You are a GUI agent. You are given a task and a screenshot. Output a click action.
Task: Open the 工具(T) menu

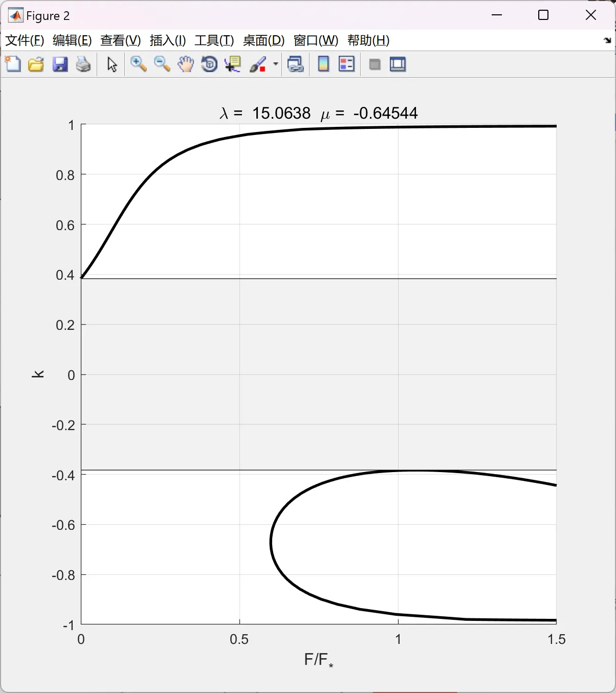[214, 40]
